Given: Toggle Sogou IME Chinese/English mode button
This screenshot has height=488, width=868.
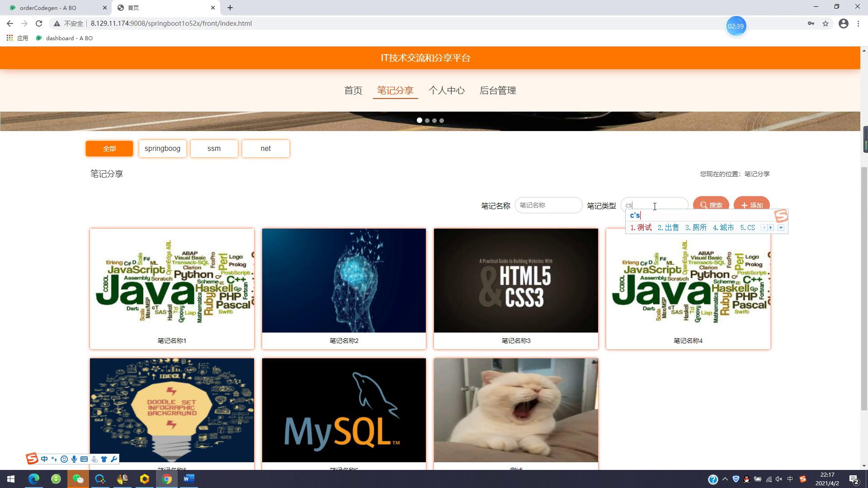Looking at the screenshot, I should [44, 459].
